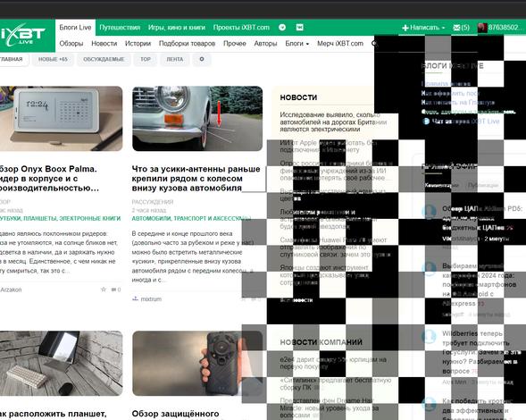The height and width of the screenshot is (420, 526).
Task: Expand the Написать dropdown
Action: coord(423,28)
